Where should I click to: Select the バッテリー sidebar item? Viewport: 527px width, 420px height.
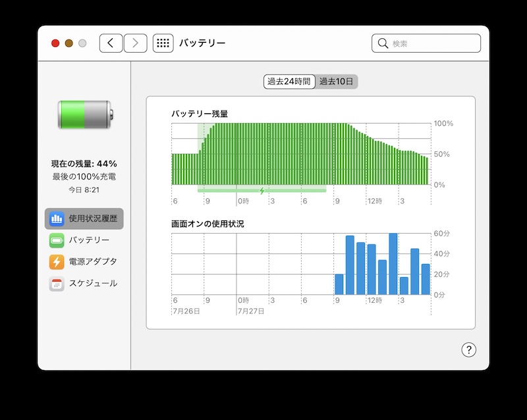(x=81, y=240)
